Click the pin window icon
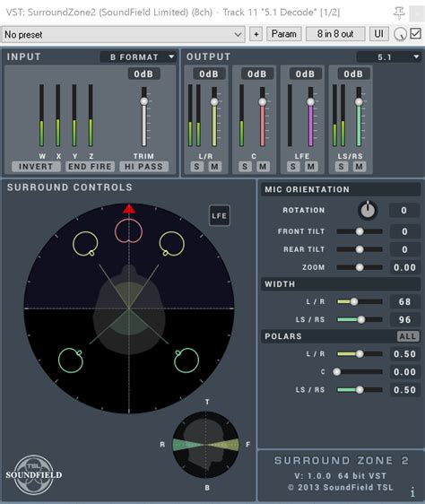This screenshot has width=425, height=504. pos(399,13)
